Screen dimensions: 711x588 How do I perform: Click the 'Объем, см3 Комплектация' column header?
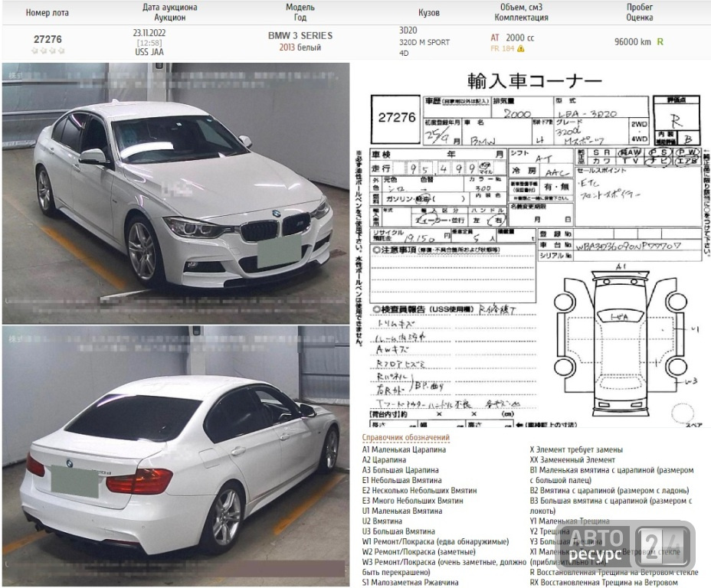[x=521, y=13]
